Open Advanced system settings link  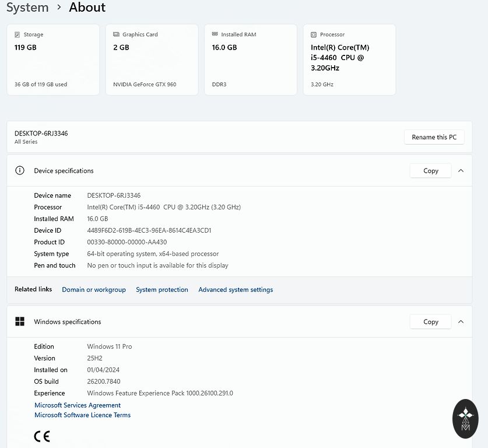[236, 290]
